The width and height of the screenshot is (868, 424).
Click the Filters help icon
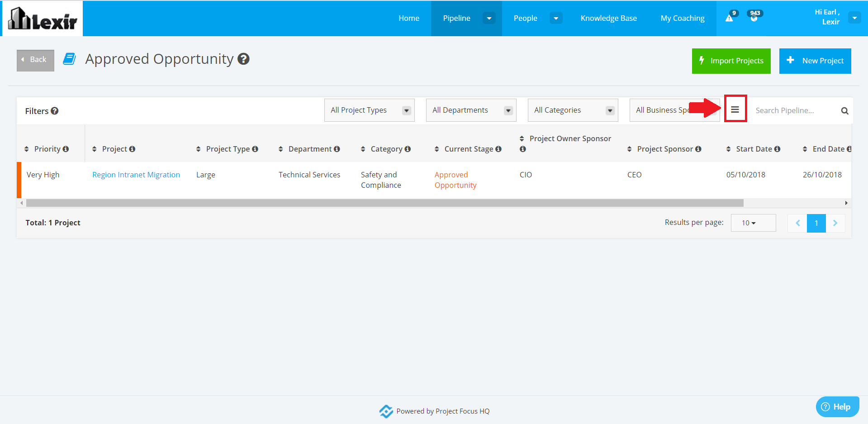55,111
